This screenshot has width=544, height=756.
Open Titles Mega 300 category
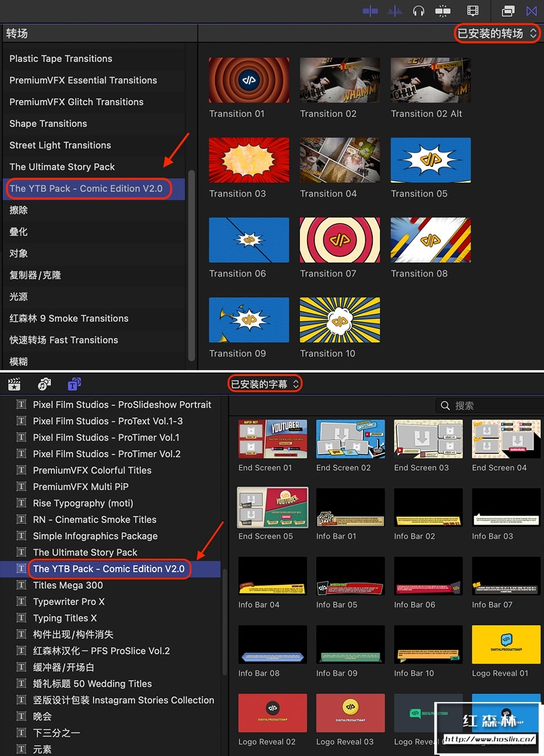point(68,585)
